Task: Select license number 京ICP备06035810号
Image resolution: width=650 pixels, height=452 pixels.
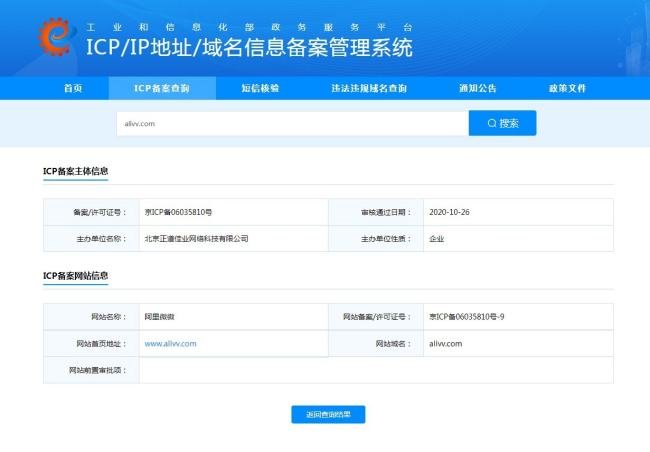Action: (178, 212)
